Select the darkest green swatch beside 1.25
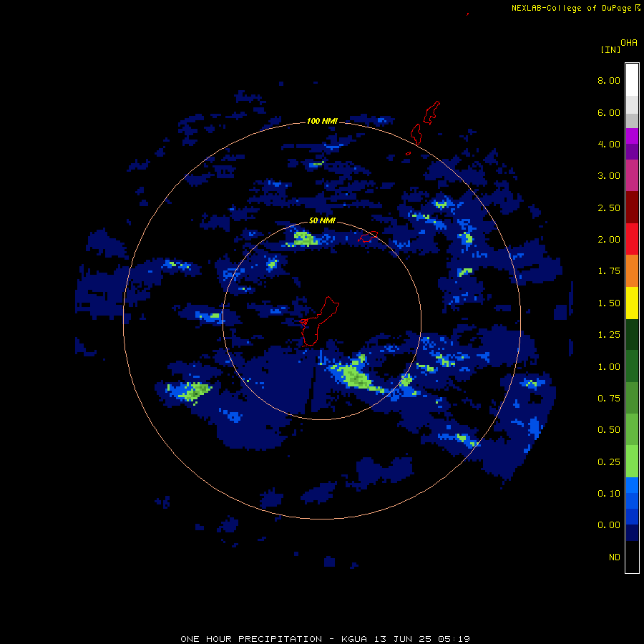The image size is (644, 644). tap(632, 334)
